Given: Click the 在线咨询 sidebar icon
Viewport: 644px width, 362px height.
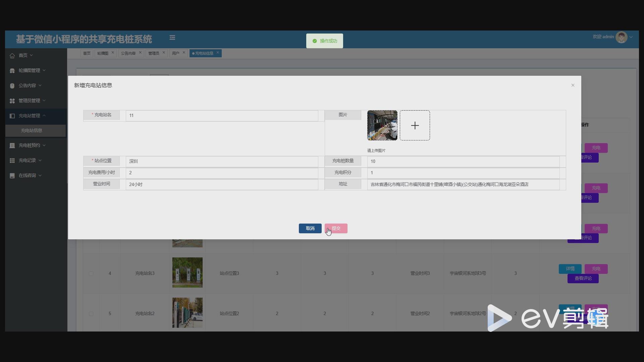Looking at the screenshot, I should click(12, 176).
